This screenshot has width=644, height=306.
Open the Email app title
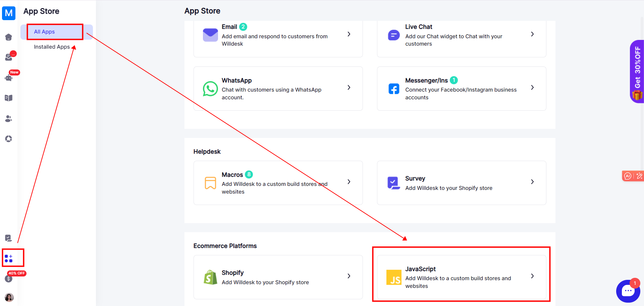point(229,27)
